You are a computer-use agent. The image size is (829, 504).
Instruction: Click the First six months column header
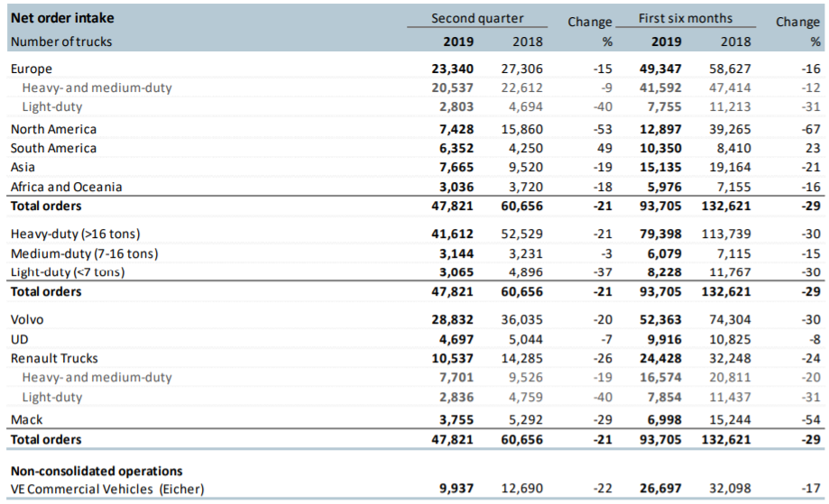686,18
